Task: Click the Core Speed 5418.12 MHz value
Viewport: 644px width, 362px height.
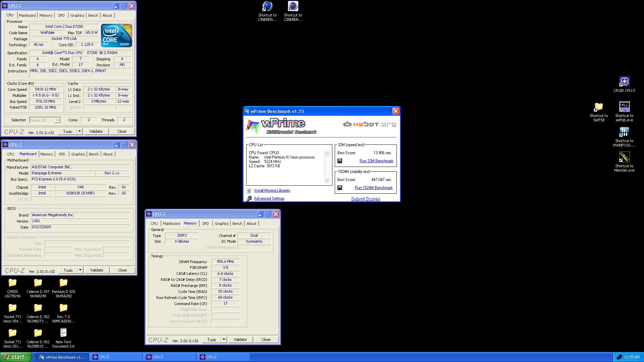Action: [46, 89]
